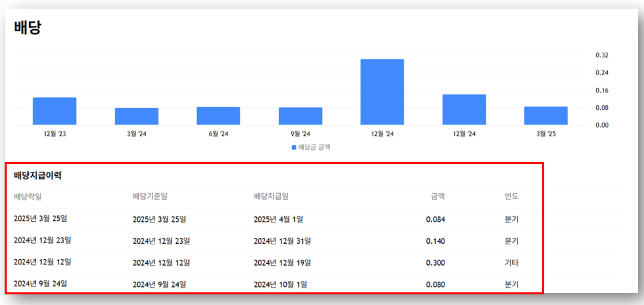Click 2025년 3월 25일 under 배당기준일

tap(160, 220)
